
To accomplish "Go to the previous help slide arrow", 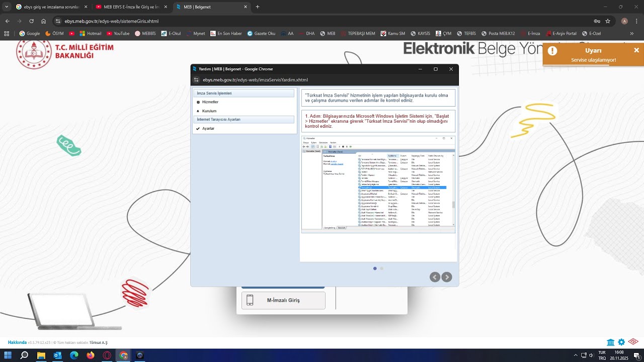I will 435,277.
